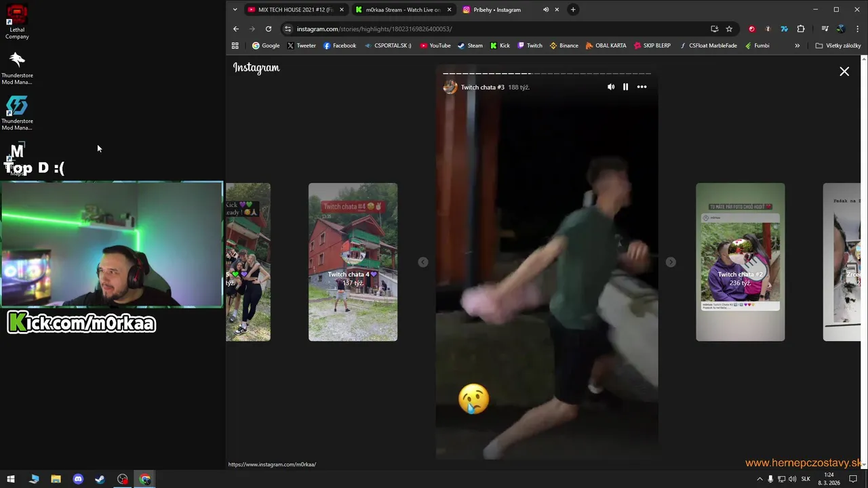Open the Chrome profile avatar
This screenshot has width=868, height=488.
coord(841,28)
